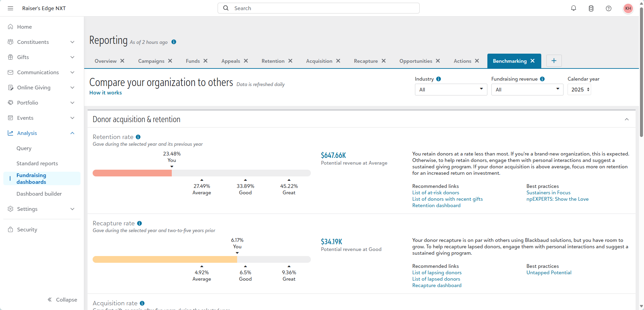Viewport: 644px width, 310px height.
Task: Collapse the Donor acquisition & retention section
Action: pos(627,119)
